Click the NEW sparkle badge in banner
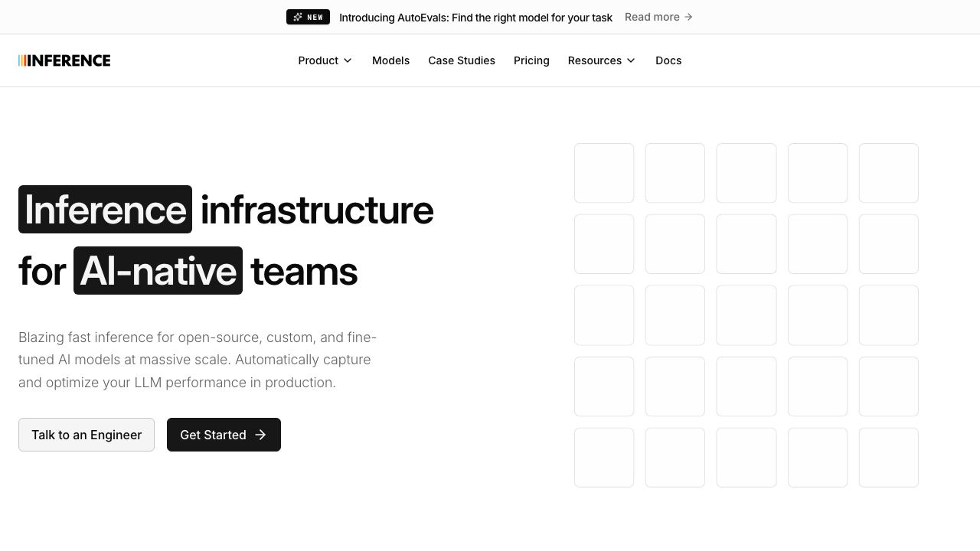The width and height of the screenshot is (980, 551). tap(308, 17)
